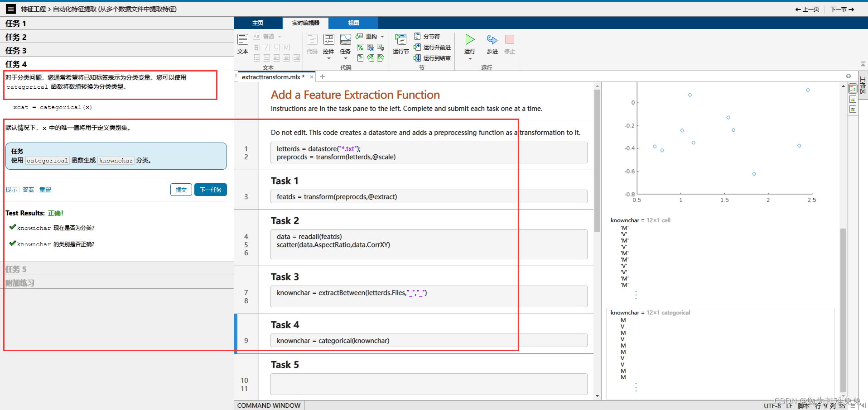Switch to output on right view
Image resolution: width=868 pixels, height=410 pixels.
click(853, 89)
